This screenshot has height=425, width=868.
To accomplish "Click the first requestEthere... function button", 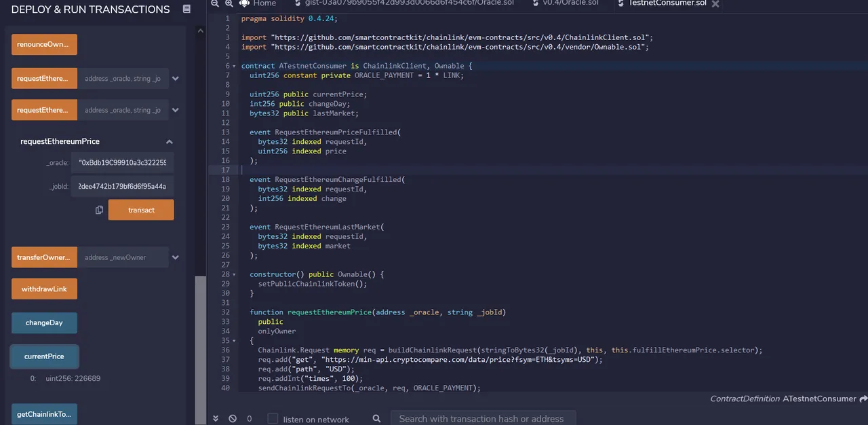I will pos(44,79).
